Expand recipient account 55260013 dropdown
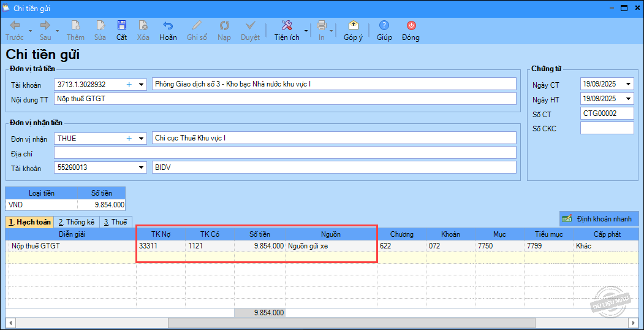Screen dimensions: 644x330 tap(141, 168)
